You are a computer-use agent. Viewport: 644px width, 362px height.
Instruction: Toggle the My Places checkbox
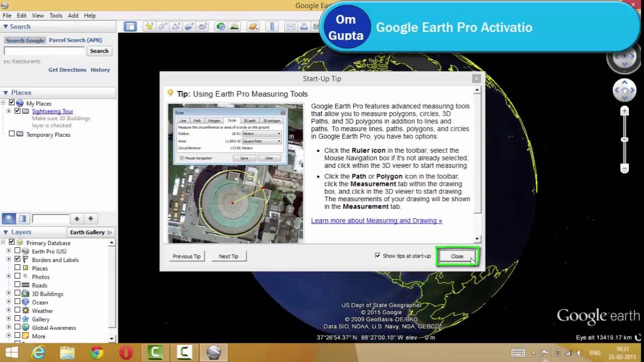coord(12,103)
